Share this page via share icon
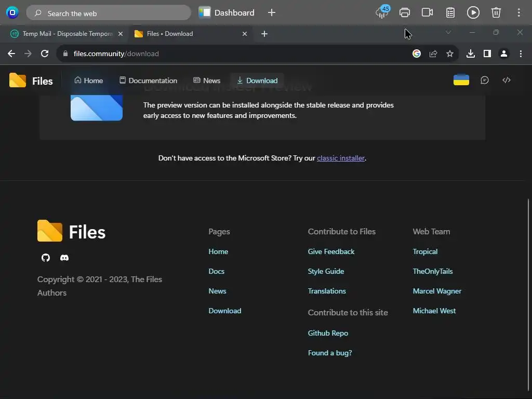 433,54
